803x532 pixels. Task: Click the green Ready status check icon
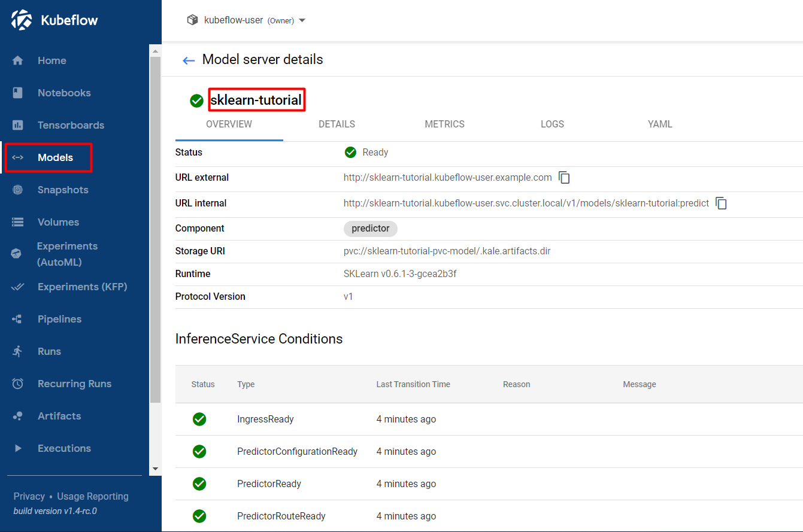[x=351, y=153]
